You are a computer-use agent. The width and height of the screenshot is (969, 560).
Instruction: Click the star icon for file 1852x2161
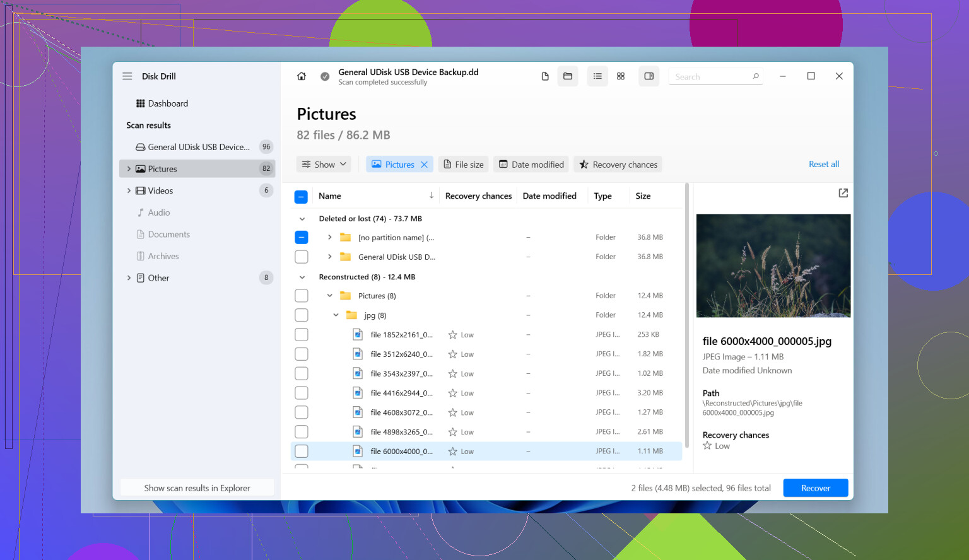(452, 335)
